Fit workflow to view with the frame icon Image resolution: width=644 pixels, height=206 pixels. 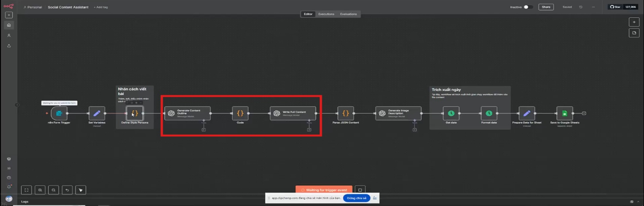[x=26, y=190]
